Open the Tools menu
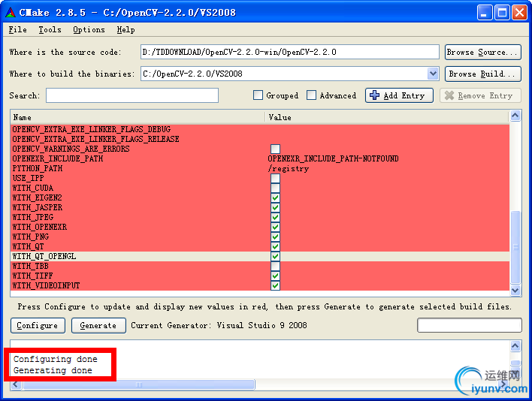This screenshot has height=401, width=532. (x=50, y=30)
